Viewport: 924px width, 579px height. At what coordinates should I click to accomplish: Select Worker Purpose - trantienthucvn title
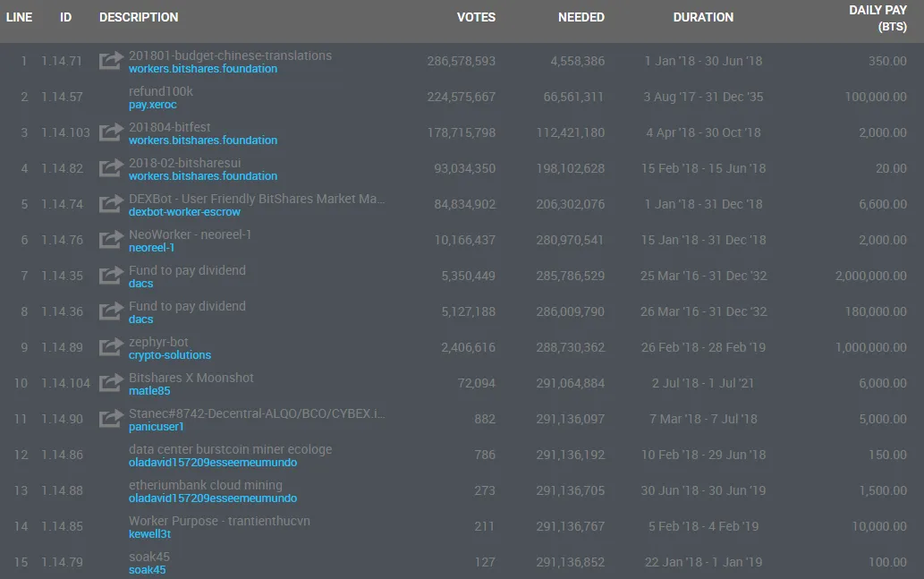(x=219, y=521)
